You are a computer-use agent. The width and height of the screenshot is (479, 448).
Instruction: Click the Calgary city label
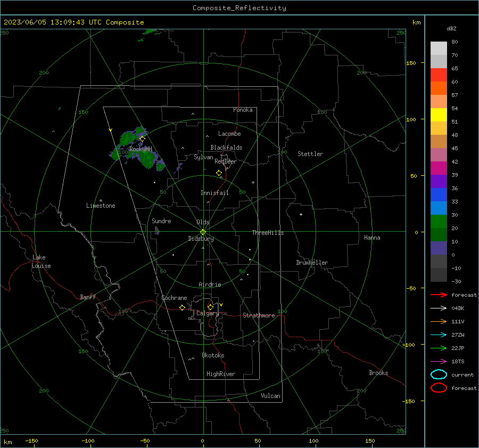(x=208, y=313)
